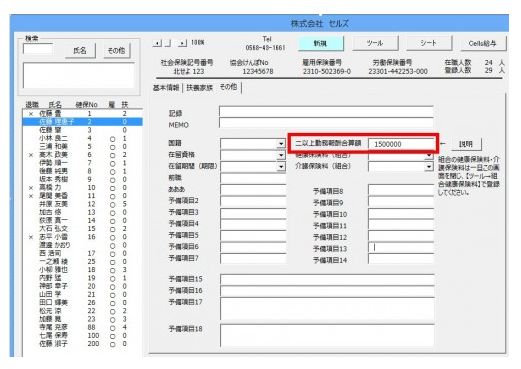The width and height of the screenshot is (521, 369).
Task: Switch to the 扶養家族 tab
Action: tap(199, 88)
